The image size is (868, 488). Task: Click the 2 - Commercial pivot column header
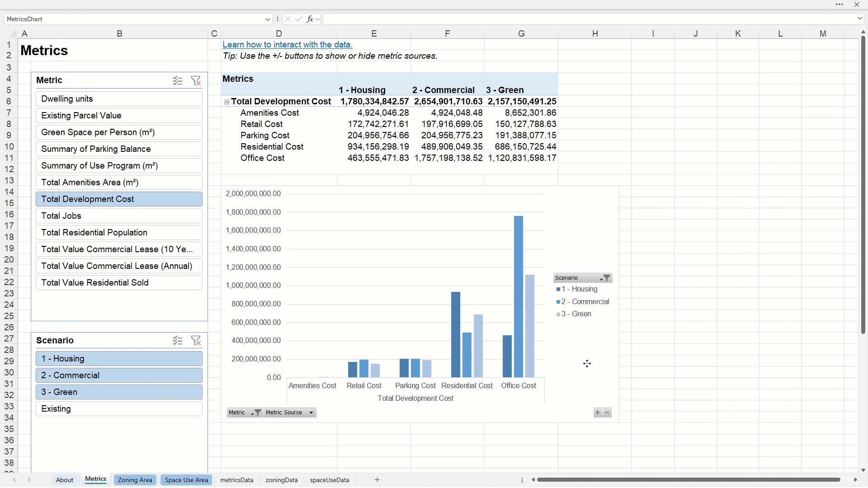(443, 90)
